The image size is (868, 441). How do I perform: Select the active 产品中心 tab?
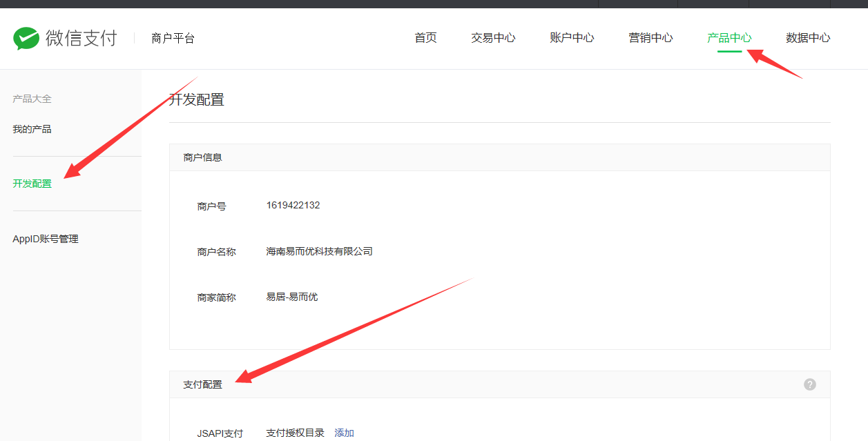(729, 38)
